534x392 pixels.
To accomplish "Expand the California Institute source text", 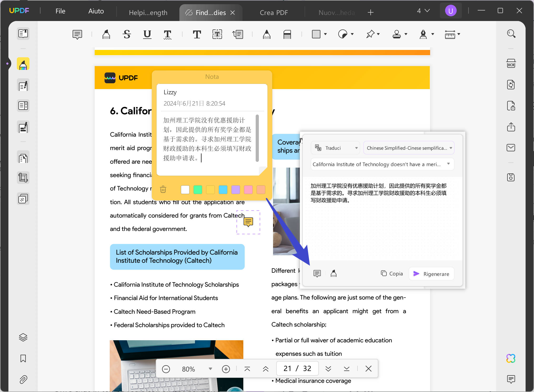I will (x=382, y=164).
